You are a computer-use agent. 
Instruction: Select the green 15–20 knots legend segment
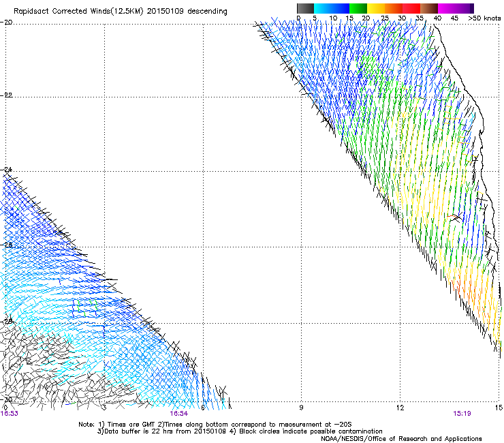click(358, 8)
